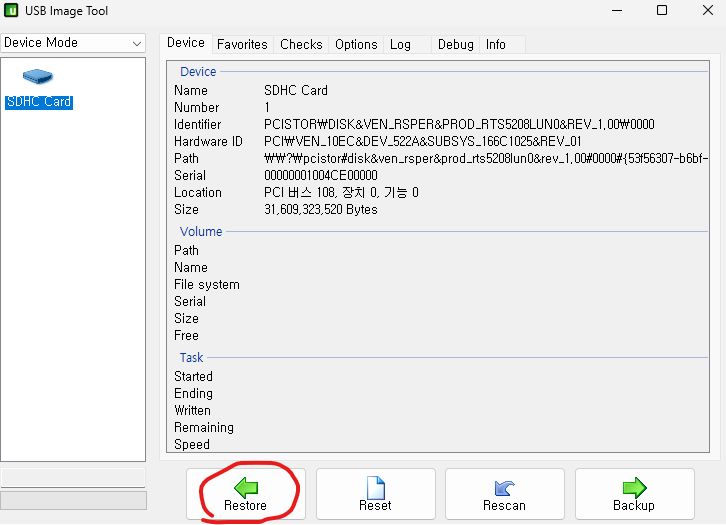Click the 'Volume' section heading
Image resolution: width=726 pixels, height=525 pixels.
pos(201,231)
